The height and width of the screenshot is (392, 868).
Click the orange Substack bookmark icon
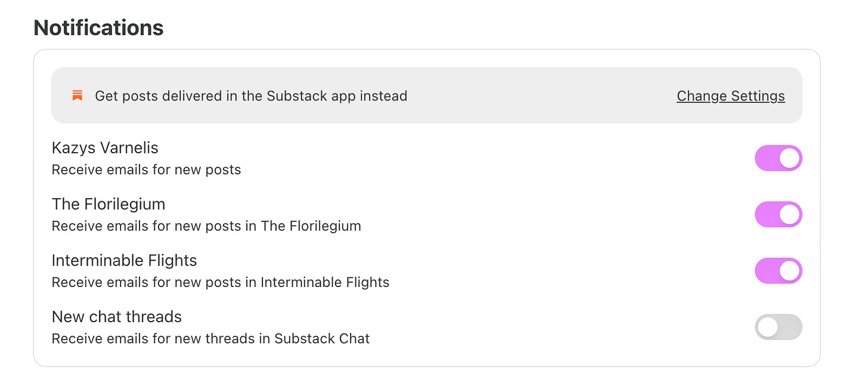pyautogui.click(x=77, y=95)
